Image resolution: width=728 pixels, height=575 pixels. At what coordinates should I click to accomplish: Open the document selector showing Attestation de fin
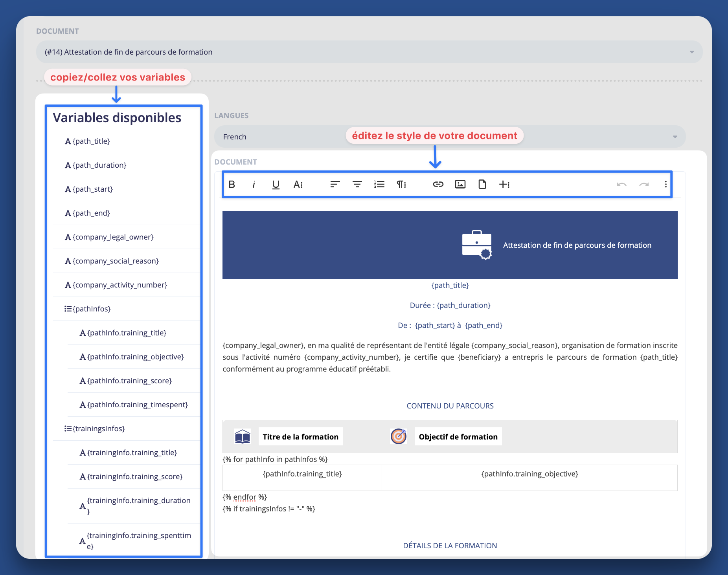pos(368,51)
